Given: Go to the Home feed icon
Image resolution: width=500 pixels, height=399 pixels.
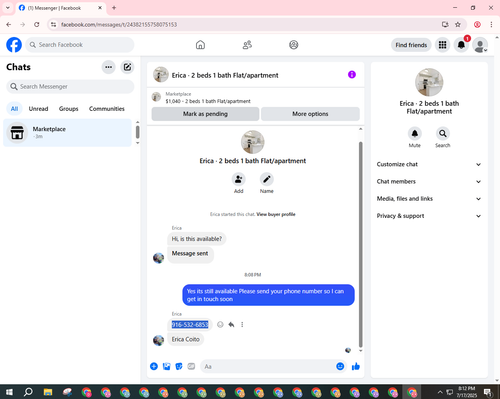Looking at the screenshot, I should click(x=200, y=45).
